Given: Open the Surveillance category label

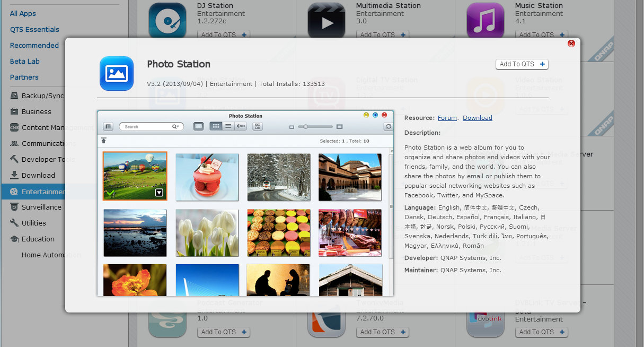Looking at the screenshot, I should tap(41, 207).
